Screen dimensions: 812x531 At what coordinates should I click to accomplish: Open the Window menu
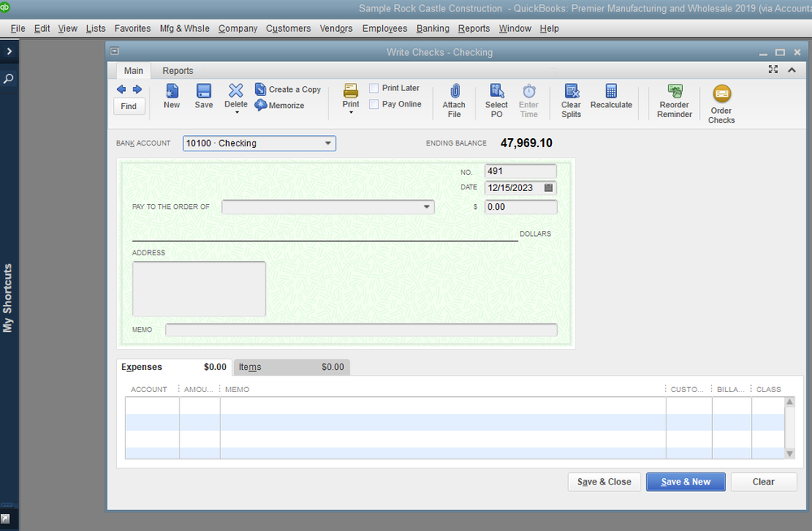(x=515, y=28)
